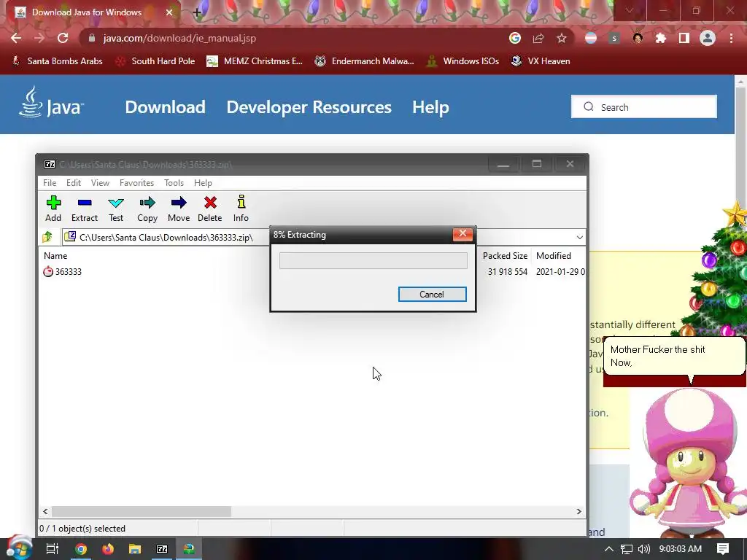747x560 pixels.
Task: Click the Add toolbar icon in 7-Zip
Action: [53, 209]
